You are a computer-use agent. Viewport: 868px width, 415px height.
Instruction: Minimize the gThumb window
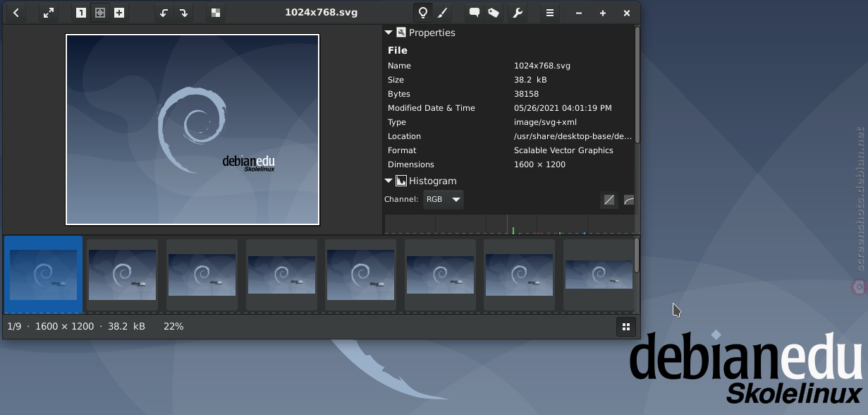pyautogui.click(x=579, y=13)
